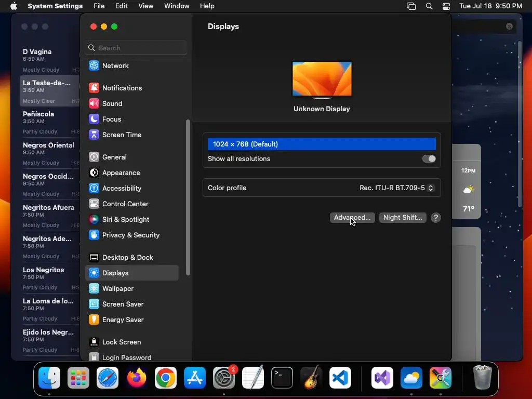Open Weather app in the Dock
This screenshot has height=399, width=532.
pos(411,378)
